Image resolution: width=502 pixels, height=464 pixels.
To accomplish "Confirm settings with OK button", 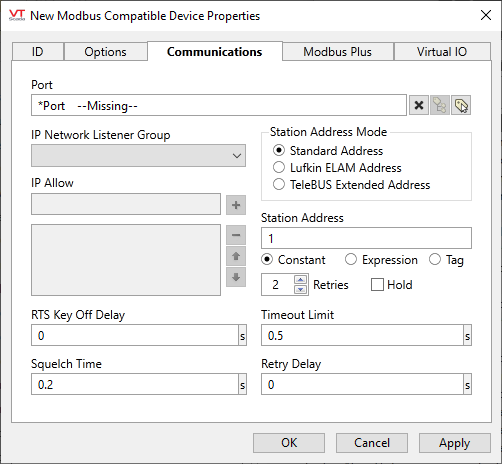I will pos(289,443).
